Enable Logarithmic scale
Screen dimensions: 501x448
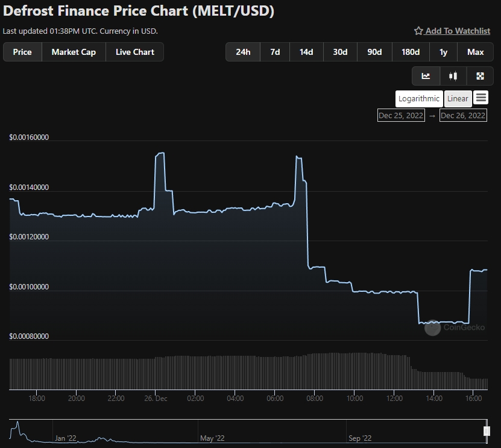point(419,99)
